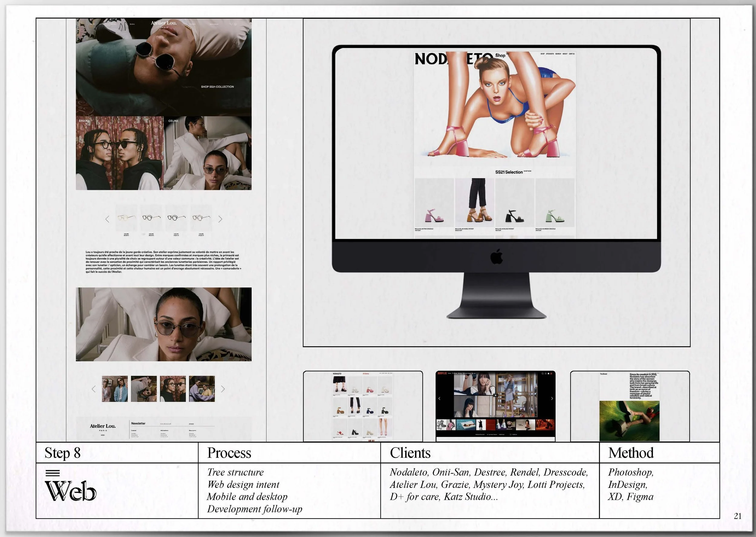Click the Nodflix bell notification icon
Image resolution: width=756 pixels, height=537 pixels.
549,374
